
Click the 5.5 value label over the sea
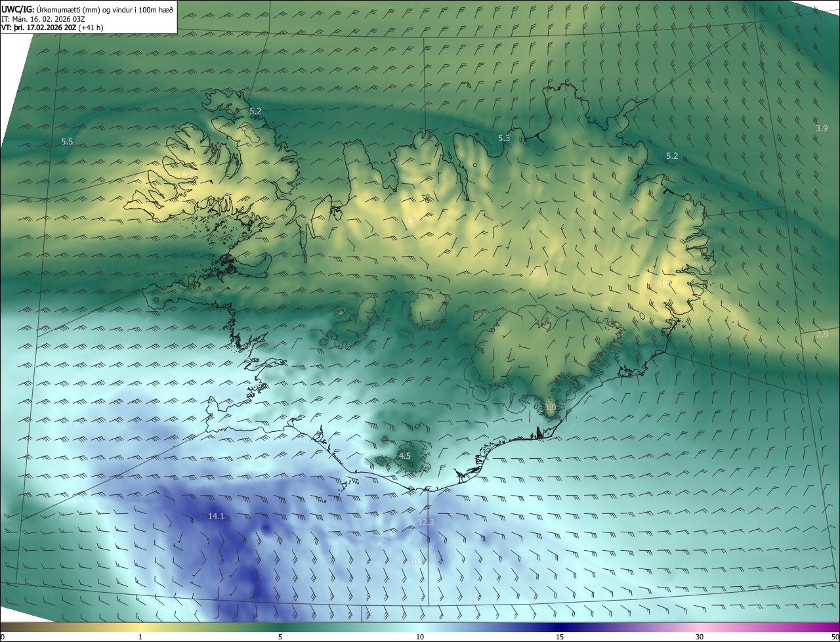coord(67,141)
